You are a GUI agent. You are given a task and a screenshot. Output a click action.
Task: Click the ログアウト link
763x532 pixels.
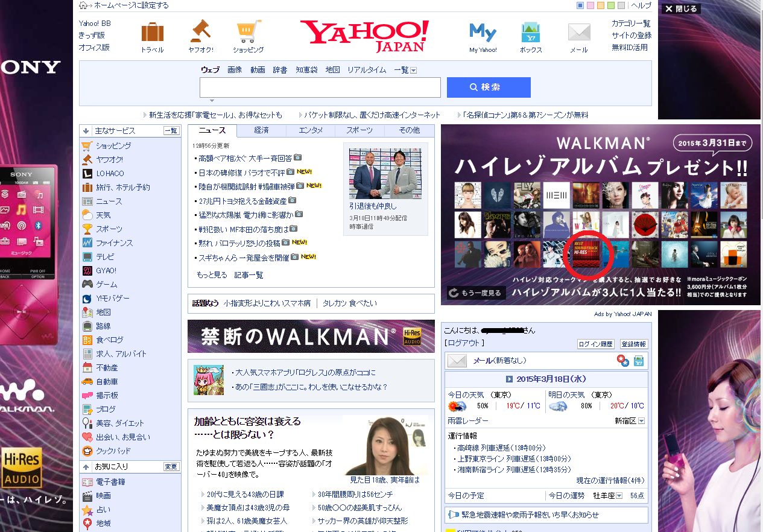point(464,343)
